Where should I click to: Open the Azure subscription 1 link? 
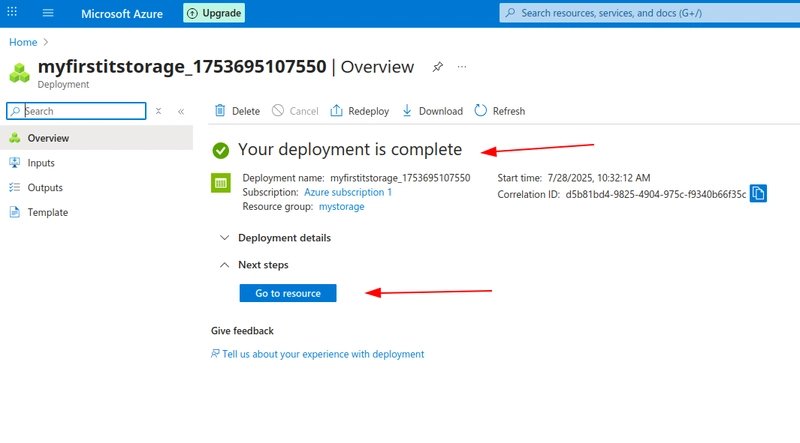348,192
